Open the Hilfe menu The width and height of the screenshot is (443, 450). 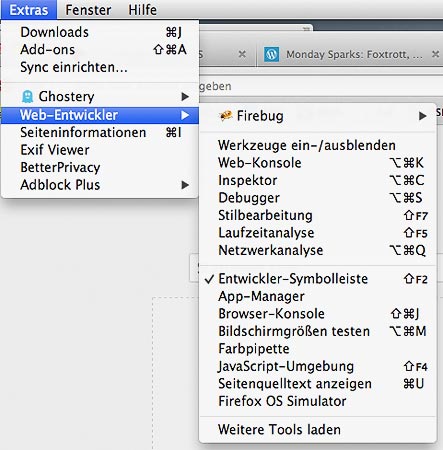coord(142,10)
